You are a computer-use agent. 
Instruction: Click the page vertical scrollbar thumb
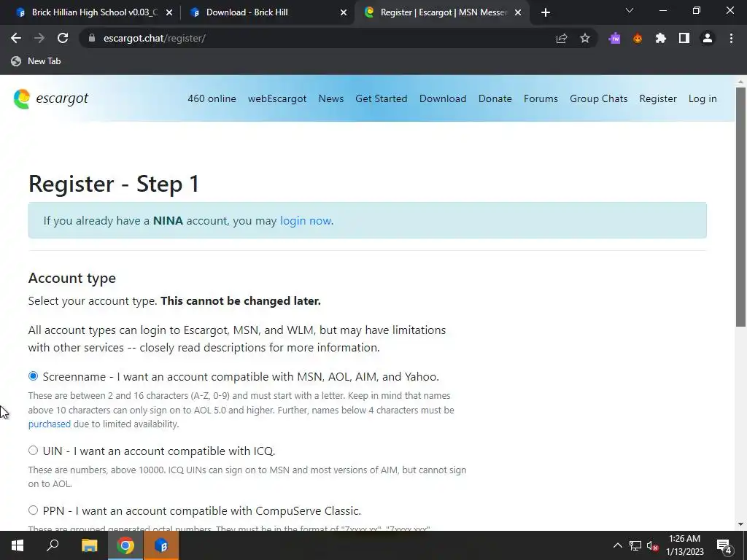(740, 207)
